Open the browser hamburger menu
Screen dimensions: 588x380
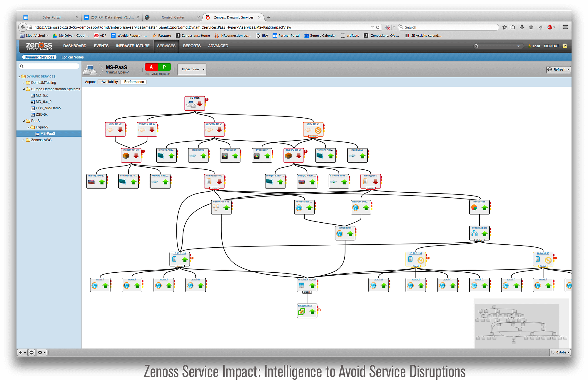pos(565,27)
